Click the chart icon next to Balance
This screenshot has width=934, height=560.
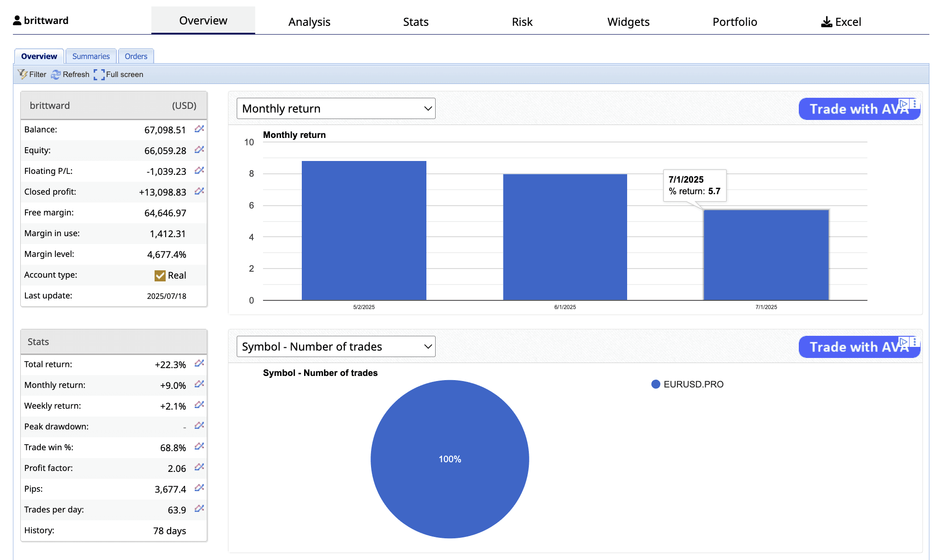tap(199, 129)
